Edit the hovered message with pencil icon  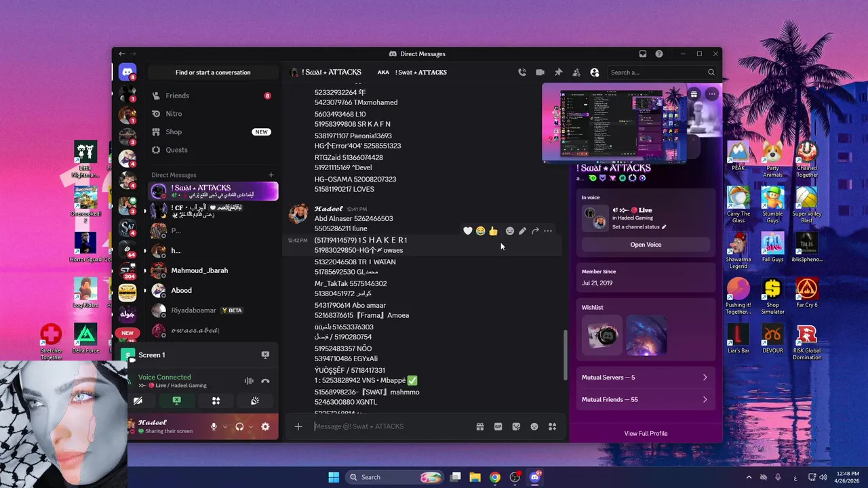click(x=522, y=231)
